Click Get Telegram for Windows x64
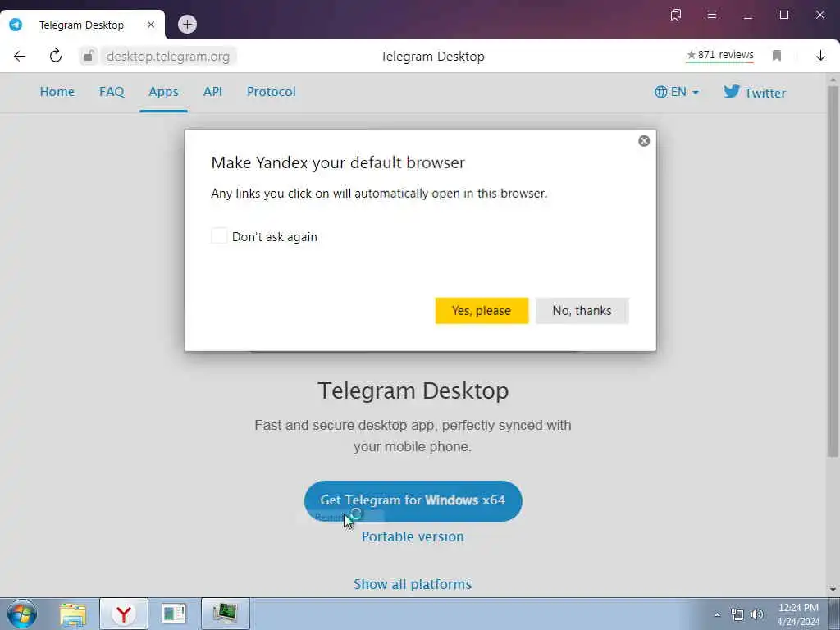The width and height of the screenshot is (840, 630). [x=413, y=501]
